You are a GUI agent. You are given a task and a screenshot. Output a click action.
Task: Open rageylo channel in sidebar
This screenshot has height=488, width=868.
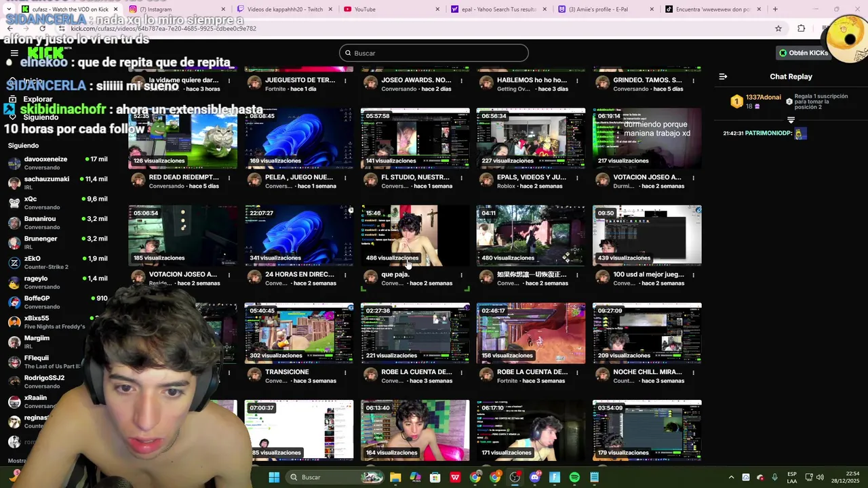coord(58,282)
